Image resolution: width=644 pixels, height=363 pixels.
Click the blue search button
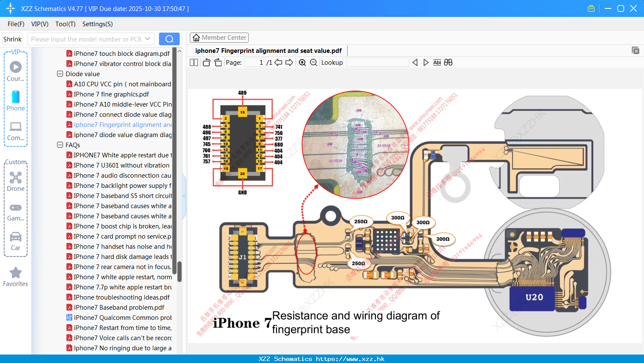tap(169, 39)
